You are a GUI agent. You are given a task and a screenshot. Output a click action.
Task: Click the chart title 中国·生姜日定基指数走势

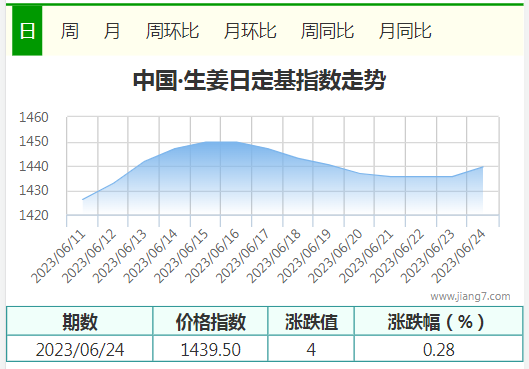pos(259,80)
